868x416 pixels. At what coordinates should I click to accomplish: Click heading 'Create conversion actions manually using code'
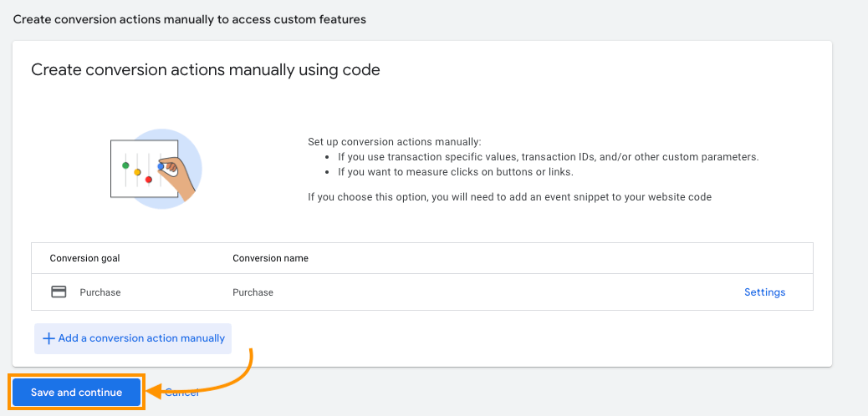point(206,69)
